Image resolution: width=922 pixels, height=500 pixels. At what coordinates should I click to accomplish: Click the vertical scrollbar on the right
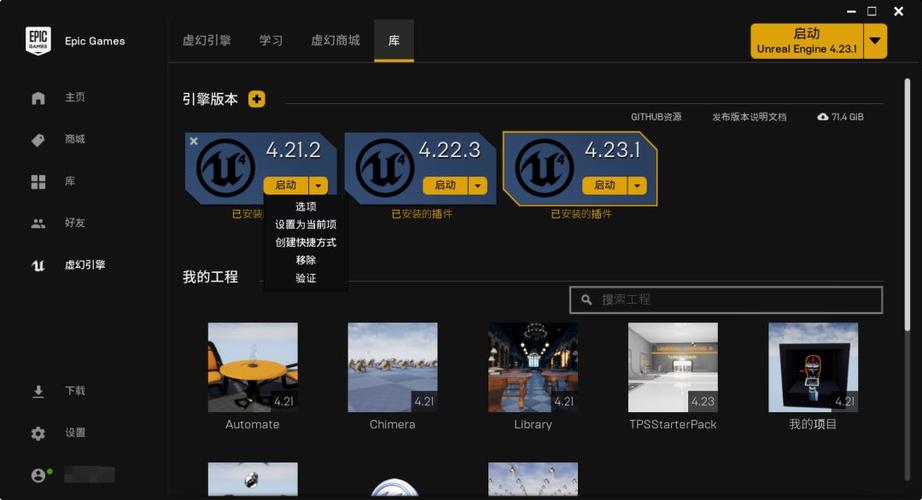tap(907, 205)
